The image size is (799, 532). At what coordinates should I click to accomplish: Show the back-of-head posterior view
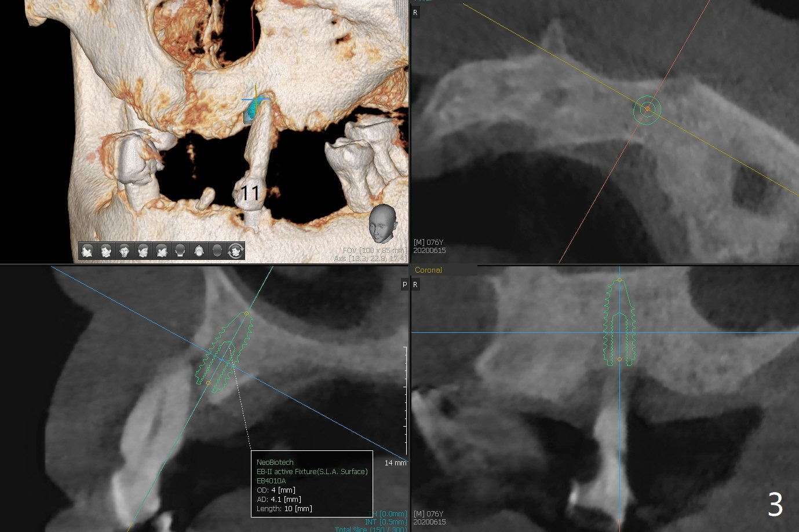(x=180, y=251)
